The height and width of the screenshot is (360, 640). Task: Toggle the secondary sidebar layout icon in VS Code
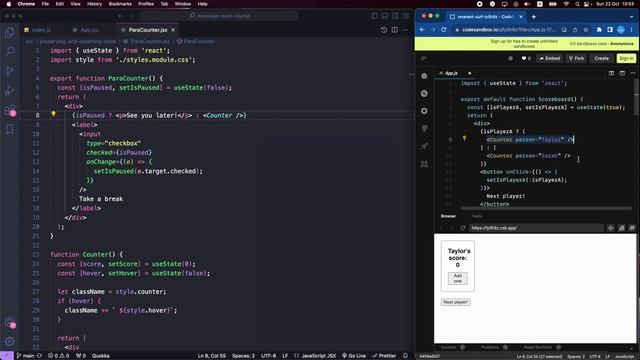click(395, 16)
